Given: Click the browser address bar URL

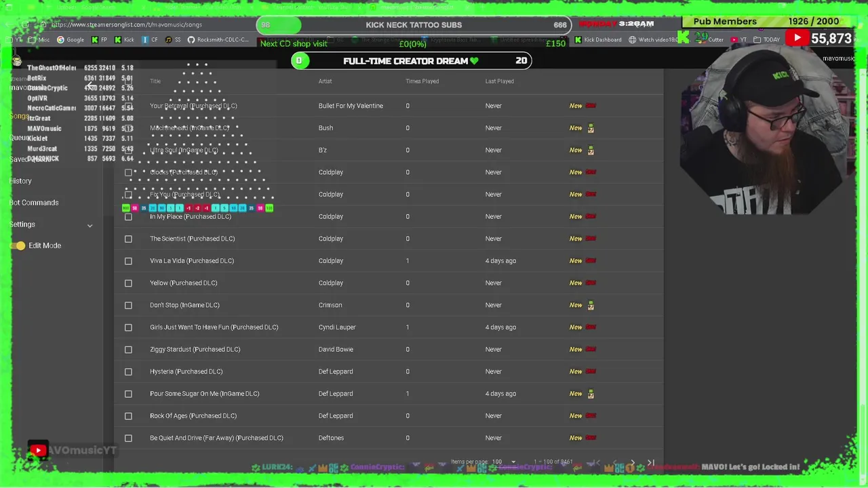Looking at the screenshot, I should click(126, 24).
